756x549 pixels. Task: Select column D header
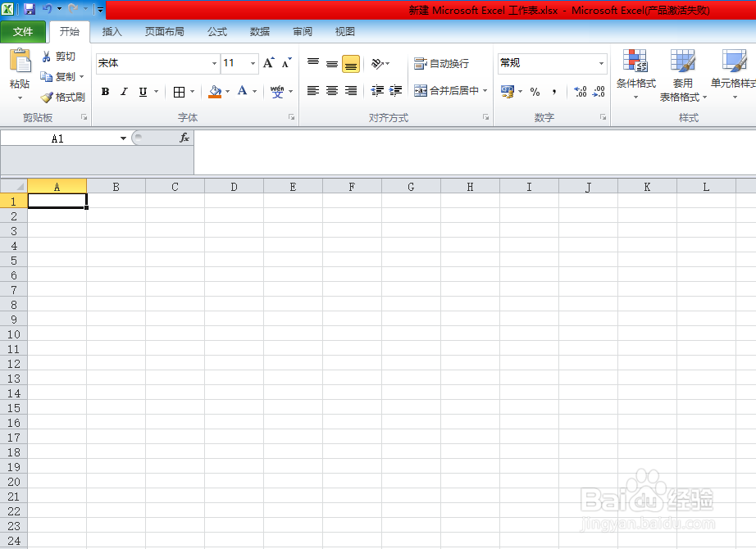tap(234, 187)
